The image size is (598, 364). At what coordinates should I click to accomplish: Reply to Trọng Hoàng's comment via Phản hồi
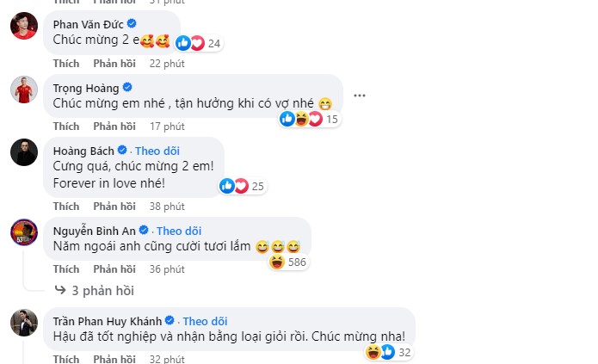pyautogui.click(x=114, y=126)
